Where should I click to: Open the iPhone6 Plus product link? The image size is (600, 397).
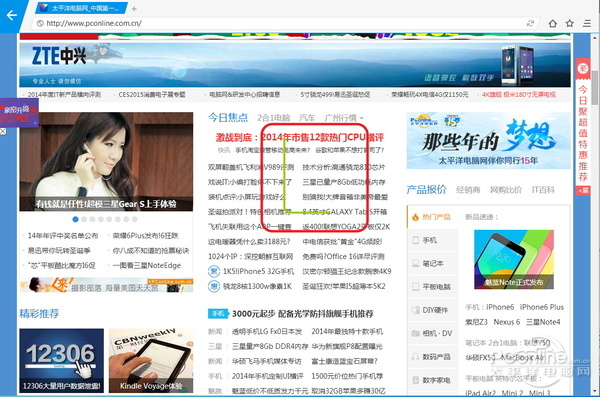point(542,307)
